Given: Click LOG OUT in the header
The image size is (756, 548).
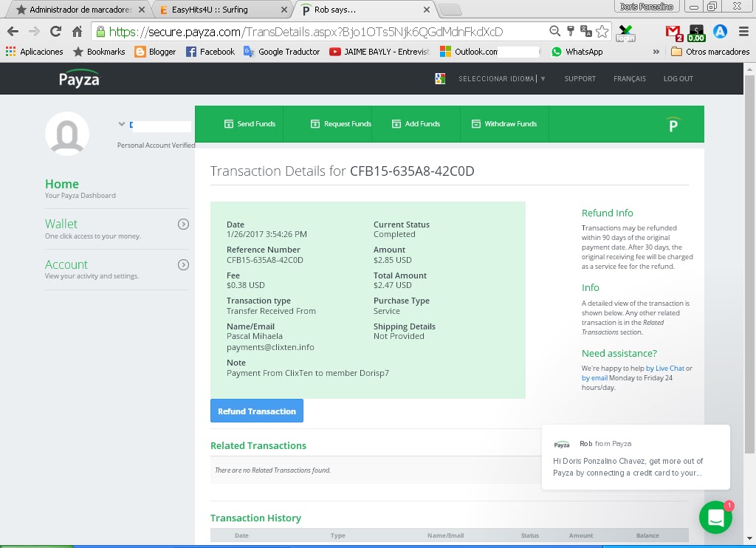Looking at the screenshot, I should (x=678, y=78).
